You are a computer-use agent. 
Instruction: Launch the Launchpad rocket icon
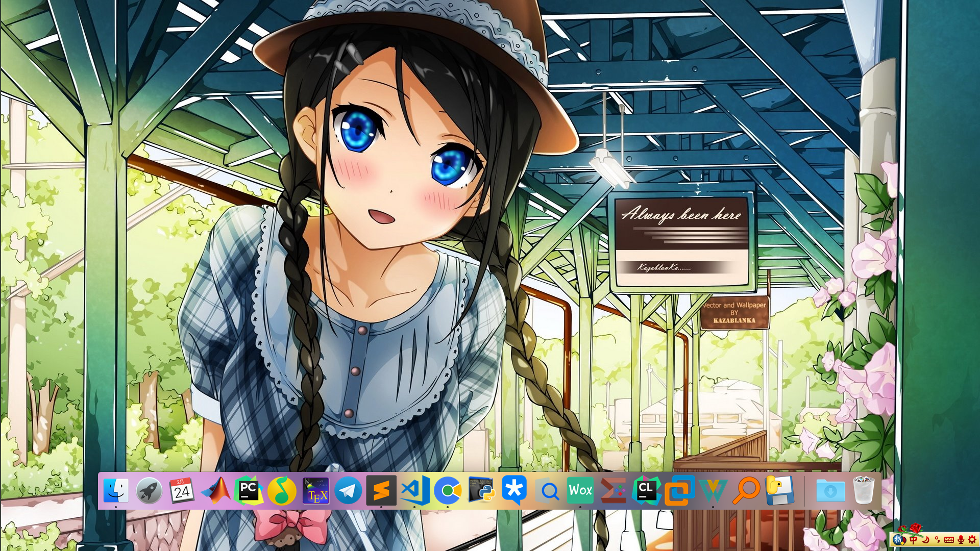(149, 491)
